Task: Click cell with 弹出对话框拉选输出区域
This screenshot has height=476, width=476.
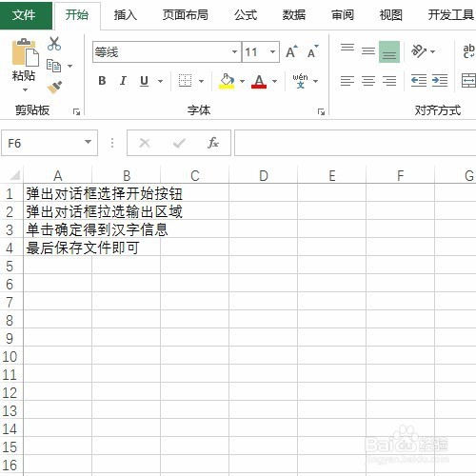Action: tap(58, 211)
